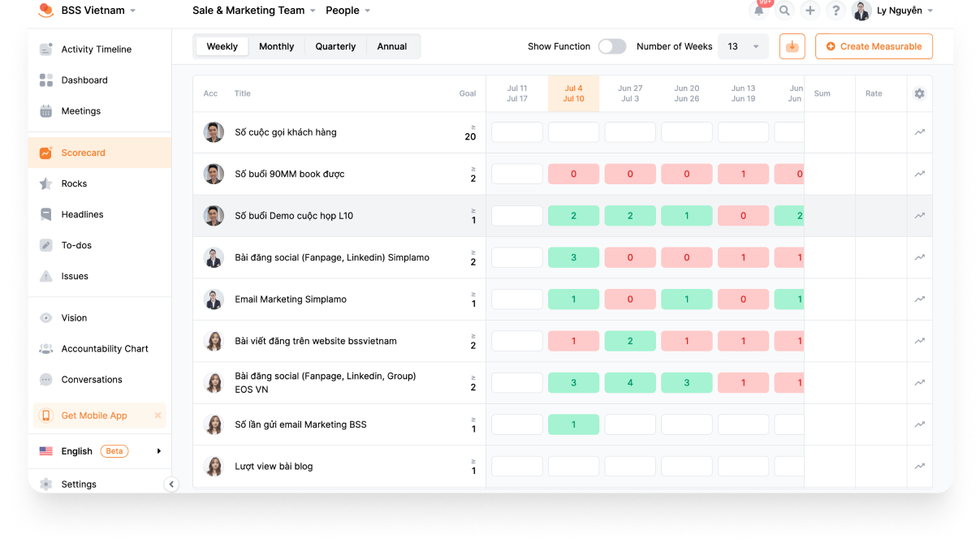Open the Sale & Marketing Team dropdown
Image resolution: width=980 pixels, height=547 pixels.
point(254,11)
